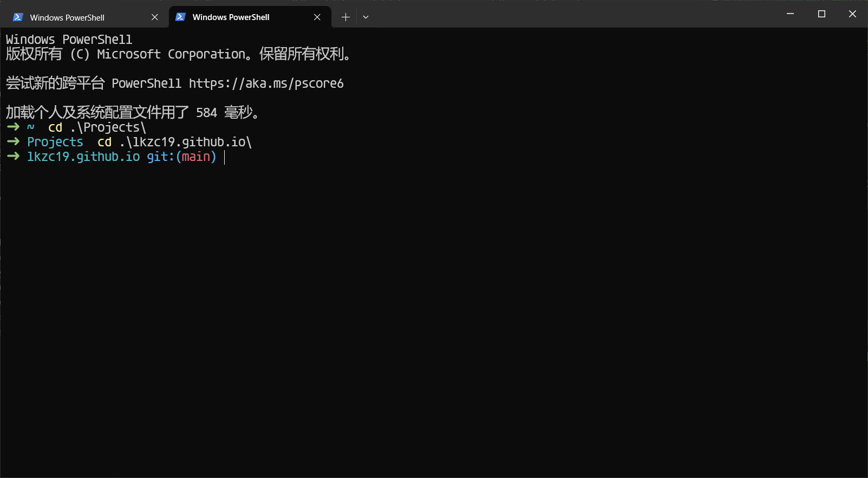Maximize the terminal window
This screenshot has height=478, width=868.
(821, 14)
